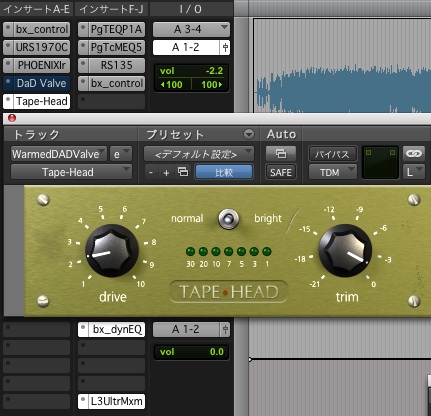The image size is (431, 416).
Task: Toggle the バイパス bypass button
Action: (332, 154)
